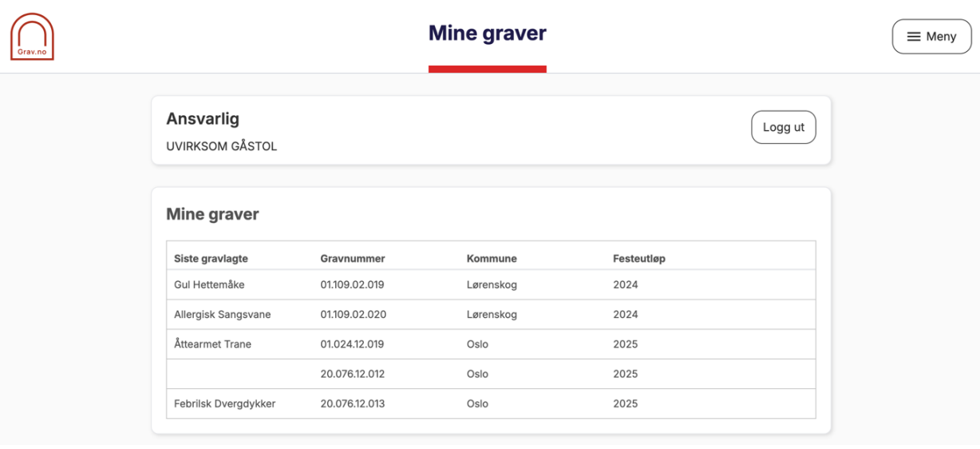Click grave number 20.076.12.012
Image resolution: width=980 pixels, height=449 pixels.
click(x=353, y=374)
